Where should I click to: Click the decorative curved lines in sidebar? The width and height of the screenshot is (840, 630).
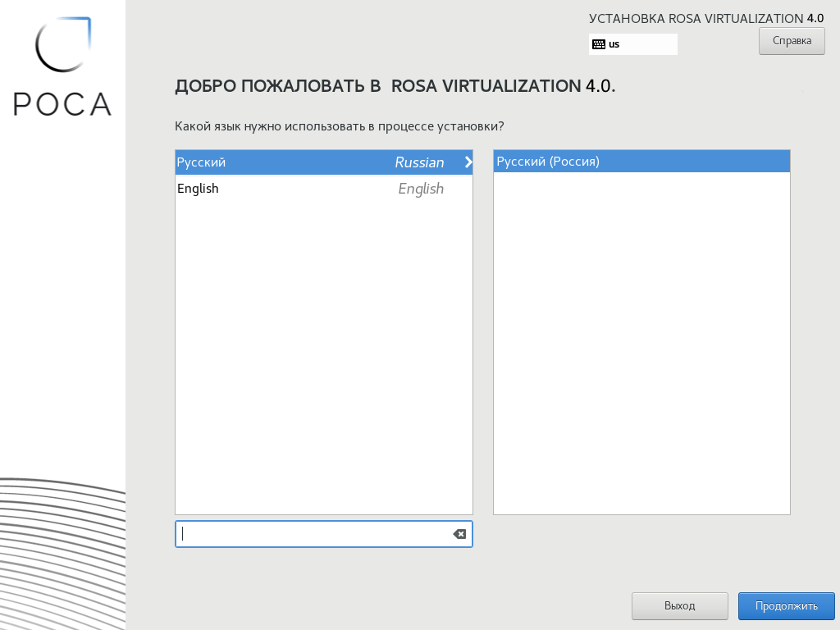pos(62,550)
